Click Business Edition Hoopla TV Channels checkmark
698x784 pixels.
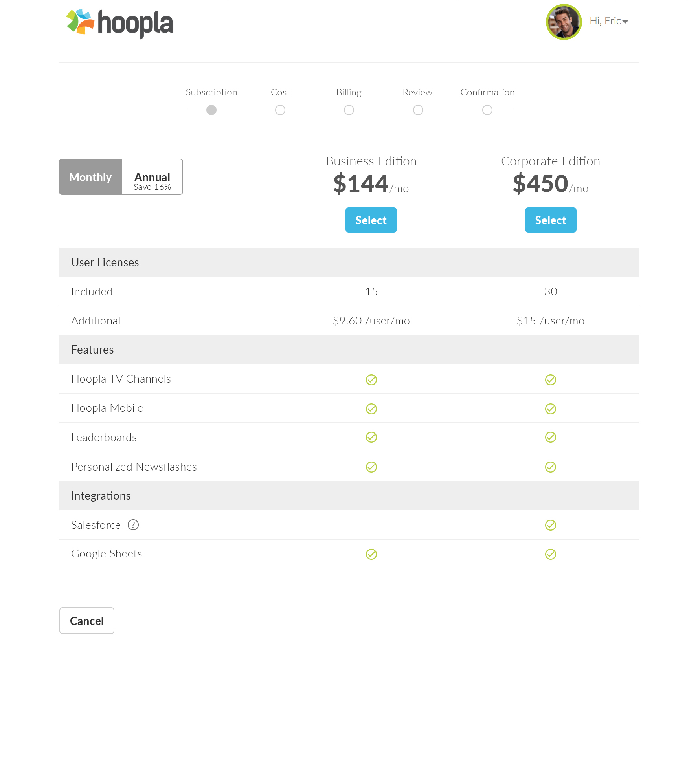click(371, 380)
